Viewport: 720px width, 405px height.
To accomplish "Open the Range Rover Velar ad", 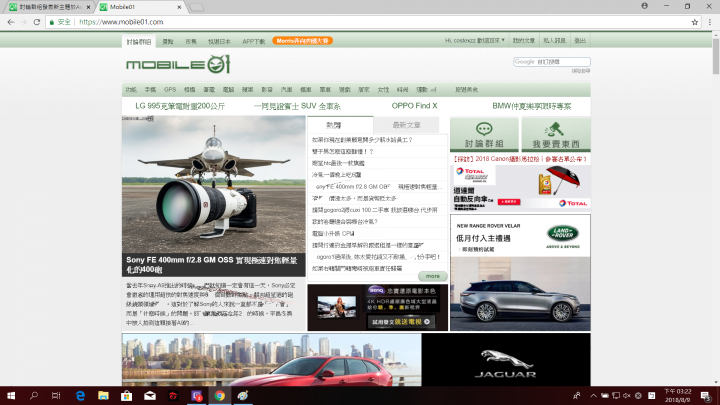I will click(520, 273).
